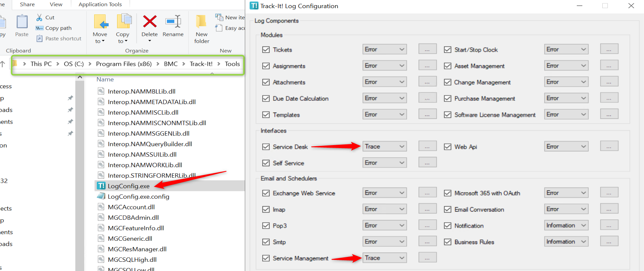Click the Easy access icon
The width and height of the screenshot is (644, 271).
tap(219, 28)
